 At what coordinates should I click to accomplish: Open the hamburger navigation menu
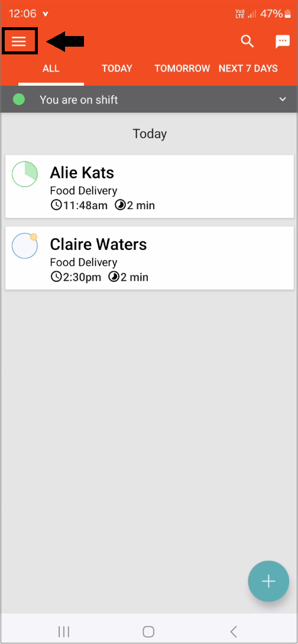pyautogui.click(x=19, y=41)
